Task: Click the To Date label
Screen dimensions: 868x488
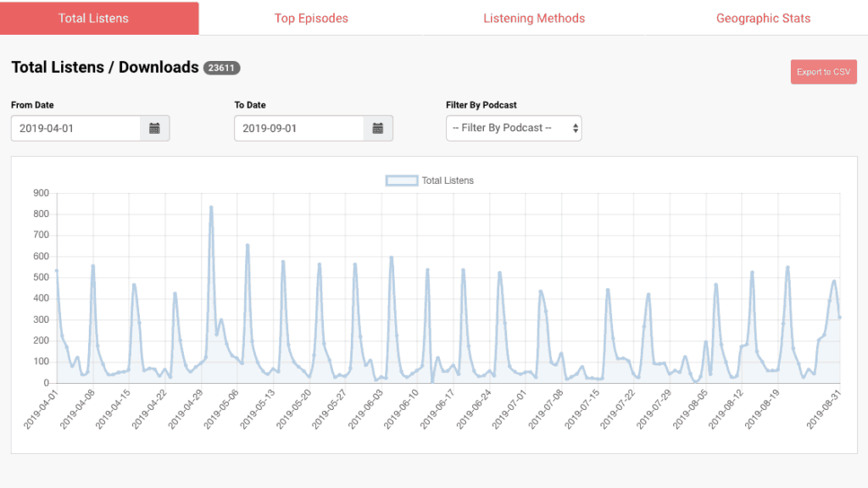Action: pyautogui.click(x=250, y=104)
